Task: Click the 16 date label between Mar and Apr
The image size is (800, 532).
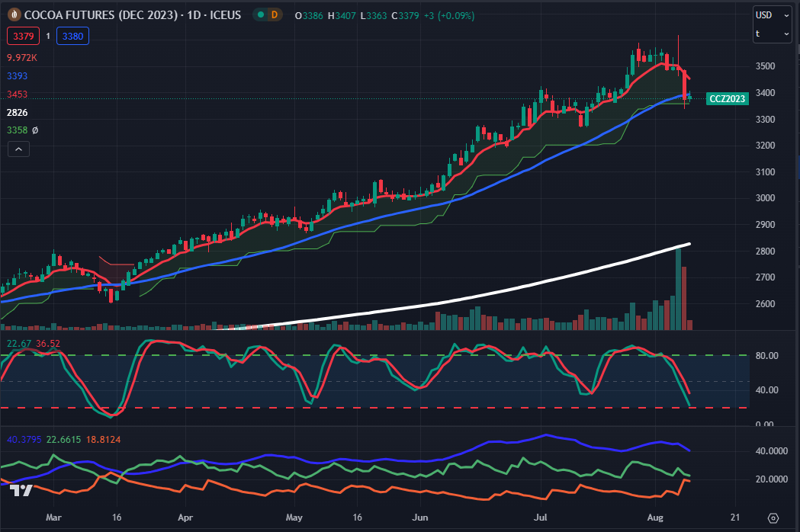Action: pos(117,518)
